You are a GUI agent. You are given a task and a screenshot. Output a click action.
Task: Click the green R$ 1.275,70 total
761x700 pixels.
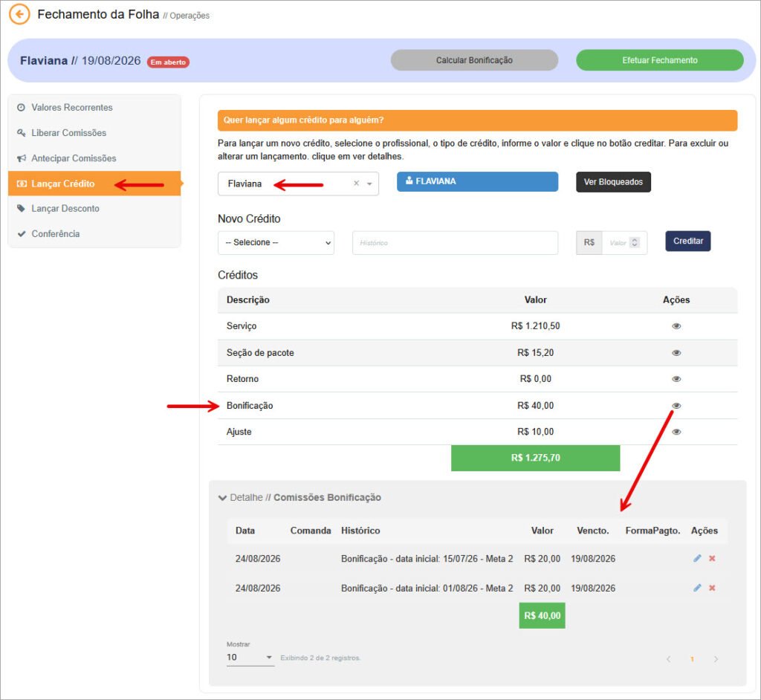point(535,458)
